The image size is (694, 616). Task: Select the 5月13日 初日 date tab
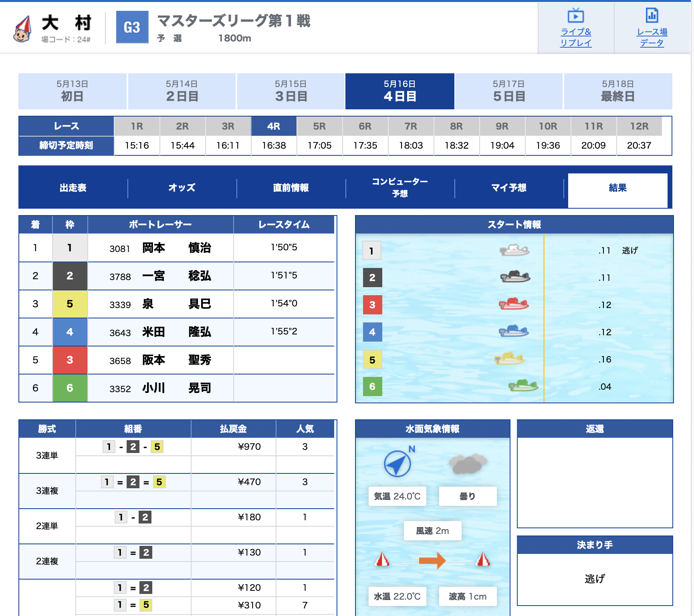point(72,91)
